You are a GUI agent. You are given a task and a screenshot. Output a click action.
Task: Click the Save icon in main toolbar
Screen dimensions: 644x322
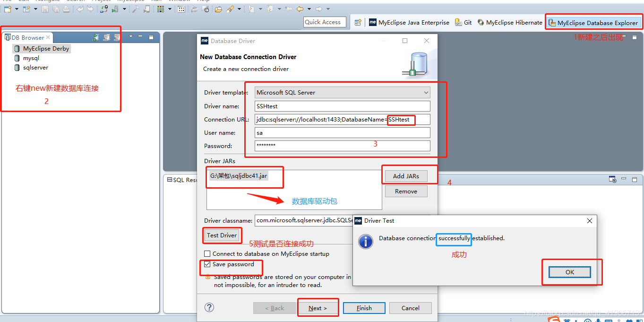pyautogui.click(x=45, y=9)
